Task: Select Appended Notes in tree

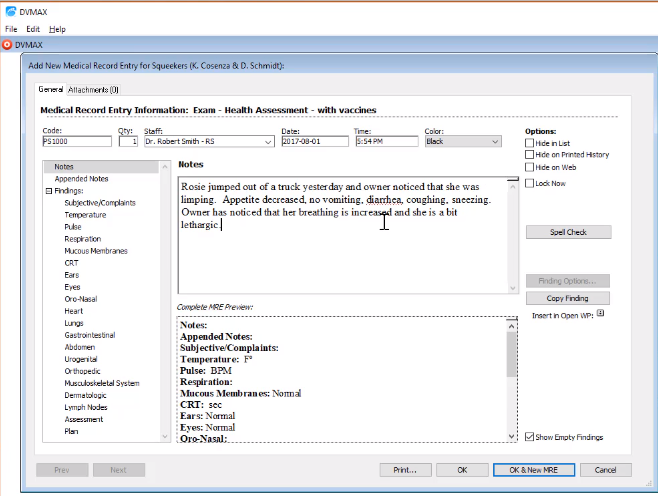Action: click(81, 179)
